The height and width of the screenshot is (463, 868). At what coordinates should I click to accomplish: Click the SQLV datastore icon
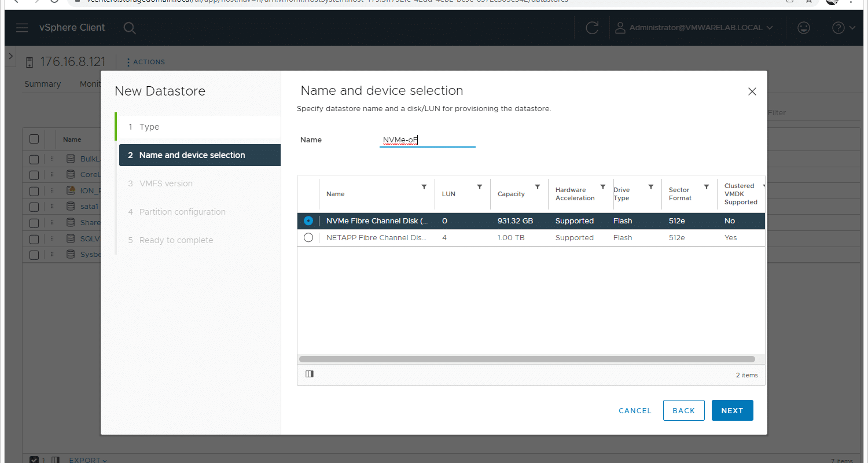(71, 238)
